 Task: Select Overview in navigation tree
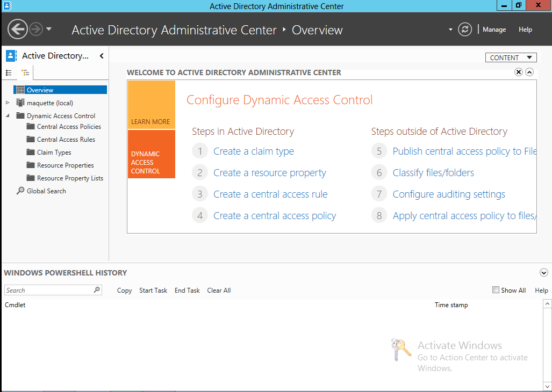tap(60, 90)
